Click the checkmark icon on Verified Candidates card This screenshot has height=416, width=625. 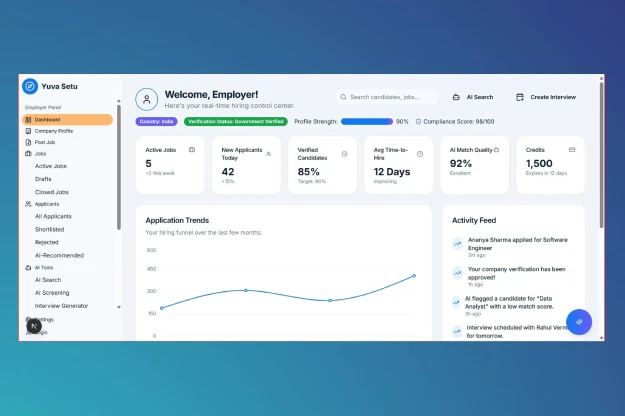tap(344, 154)
